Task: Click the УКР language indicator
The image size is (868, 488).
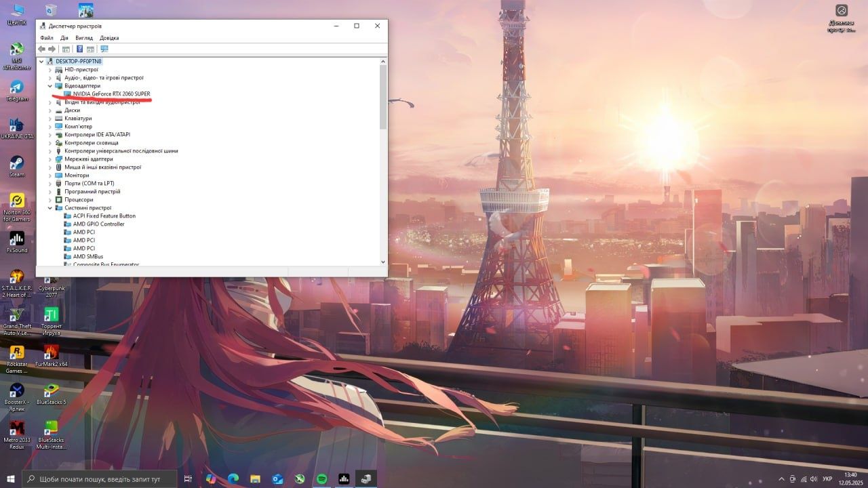Action: click(827, 479)
